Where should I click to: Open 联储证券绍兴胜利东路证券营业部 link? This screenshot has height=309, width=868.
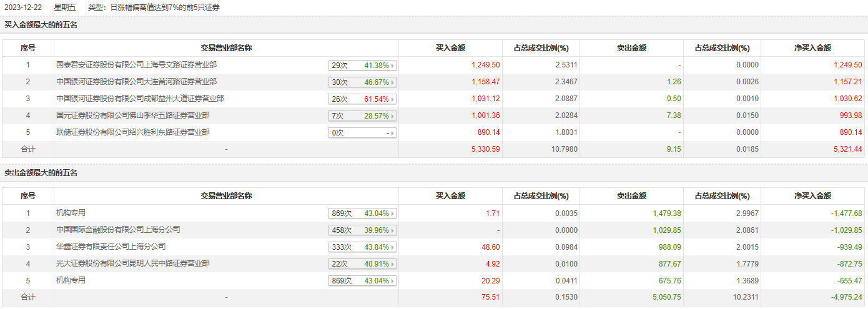pyautogui.click(x=132, y=132)
